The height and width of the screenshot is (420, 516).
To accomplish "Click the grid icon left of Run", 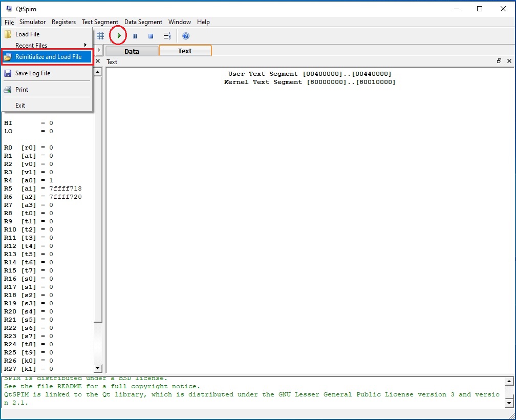I will click(x=100, y=36).
